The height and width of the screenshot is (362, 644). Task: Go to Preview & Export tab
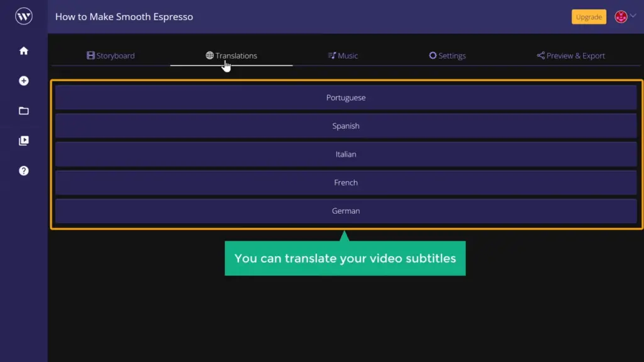570,55
